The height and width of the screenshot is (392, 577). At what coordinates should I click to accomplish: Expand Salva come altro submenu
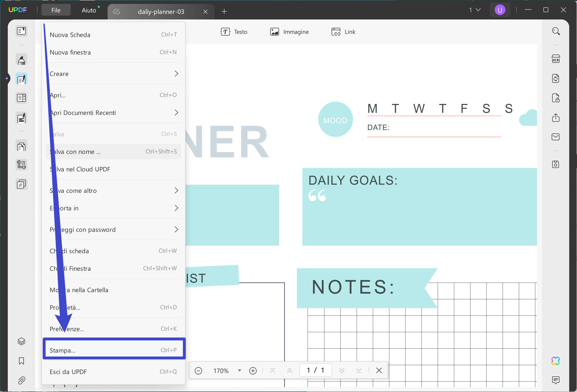pos(113,191)
